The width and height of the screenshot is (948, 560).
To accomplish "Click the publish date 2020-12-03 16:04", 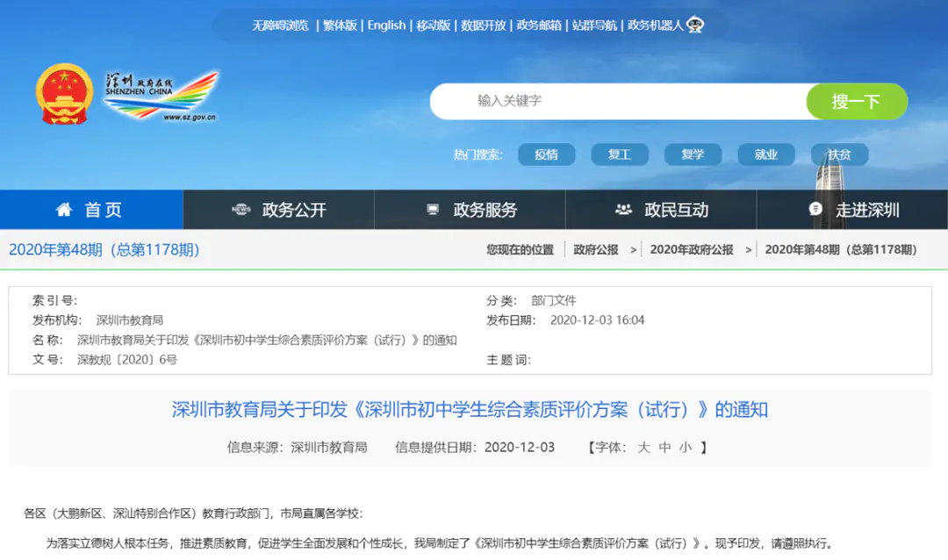I will 598,320.
